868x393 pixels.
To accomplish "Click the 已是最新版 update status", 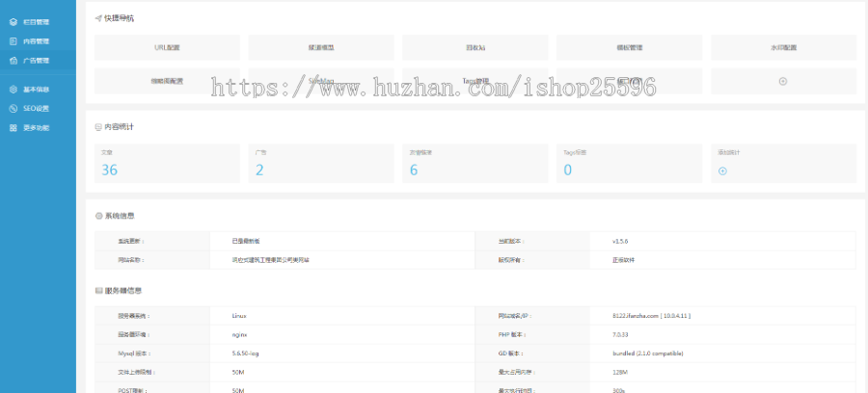I will (246, 242).
